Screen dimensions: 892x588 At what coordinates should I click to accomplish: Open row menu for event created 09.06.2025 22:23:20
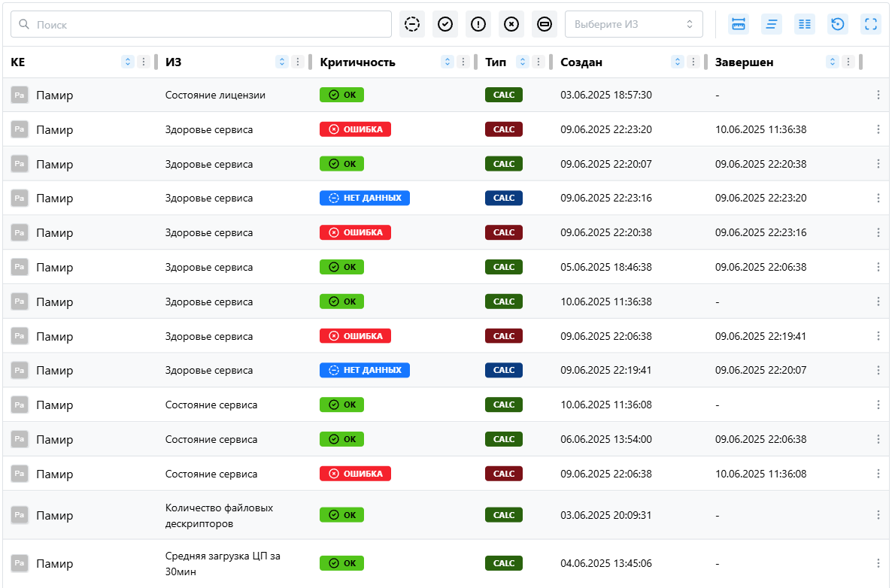click(x=878, y=129)
